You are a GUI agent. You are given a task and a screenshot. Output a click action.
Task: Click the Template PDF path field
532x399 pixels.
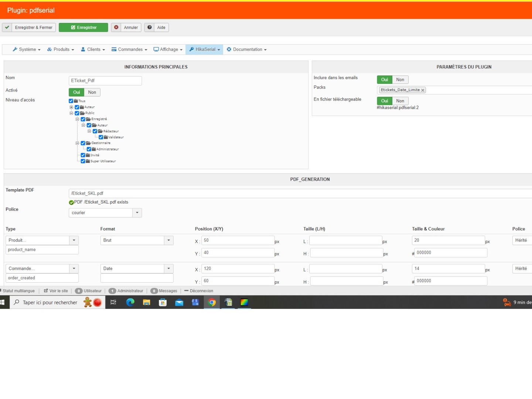(x=300, y=193)
